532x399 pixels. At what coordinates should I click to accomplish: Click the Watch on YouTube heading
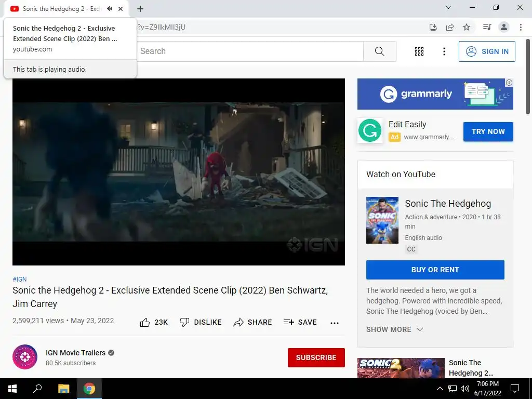click(x=401, y=174)
